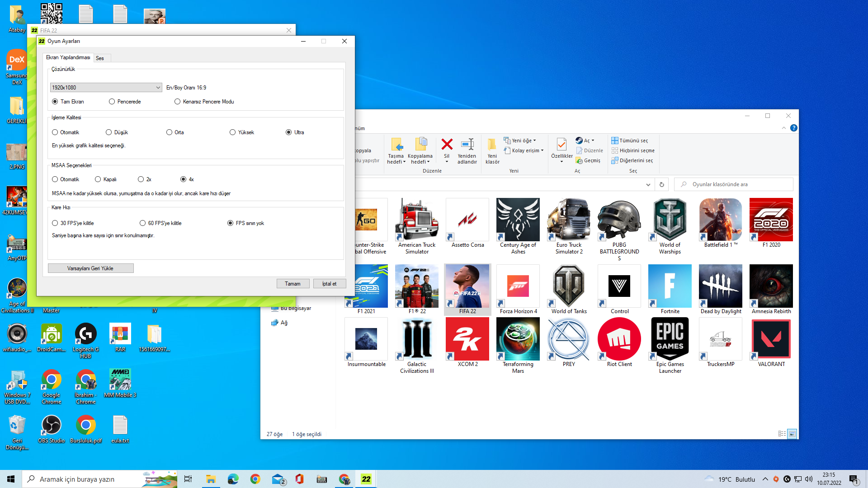Select the Ekran Yapılandırması tab

pyautogui.click(x=68, y=57)
